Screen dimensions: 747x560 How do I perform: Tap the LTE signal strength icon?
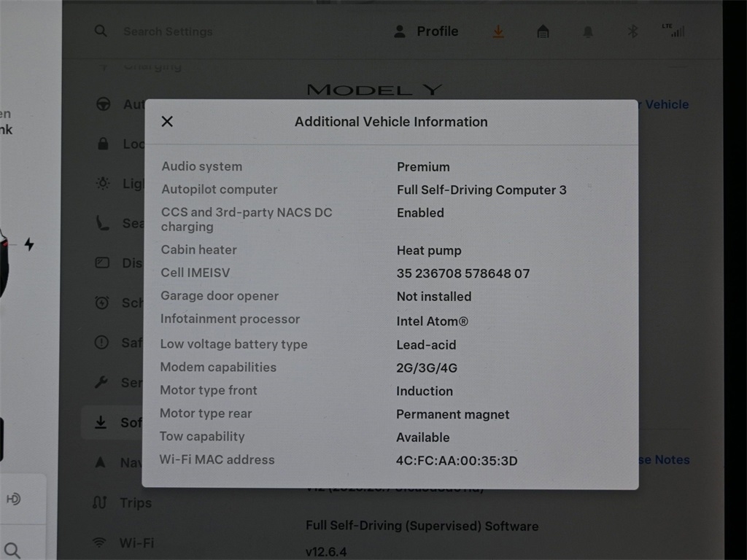point(673,31)
